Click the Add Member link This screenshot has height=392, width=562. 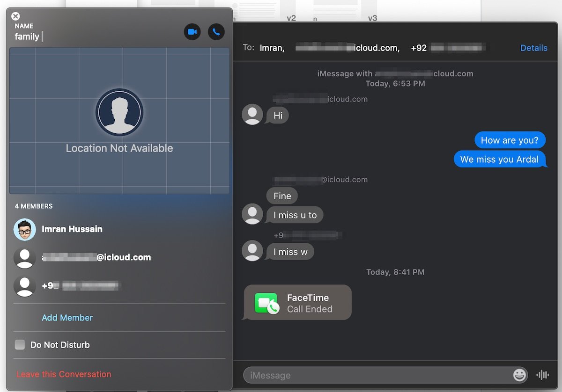click(67, 318)
